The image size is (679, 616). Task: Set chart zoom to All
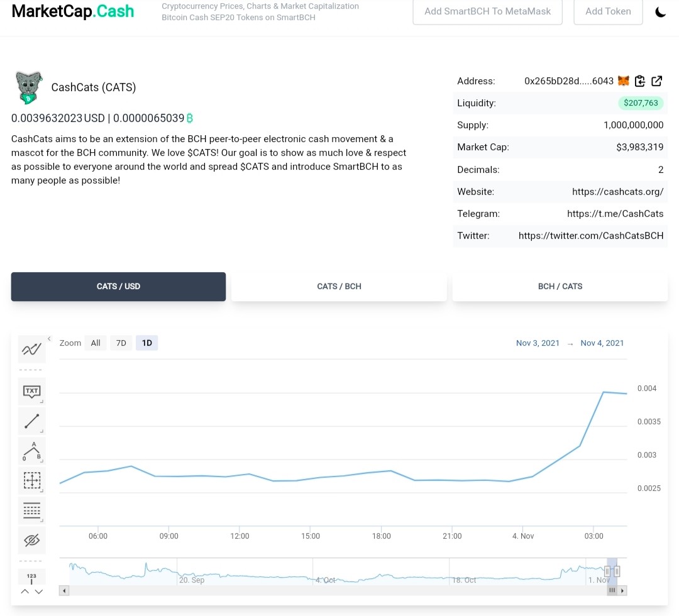[x=96, y=343]
